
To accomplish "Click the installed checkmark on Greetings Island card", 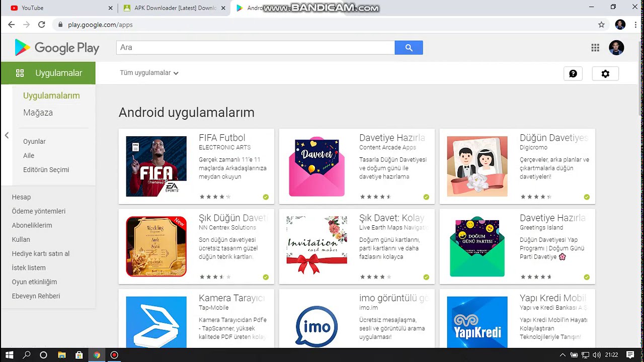I will [x=587, y=277].
